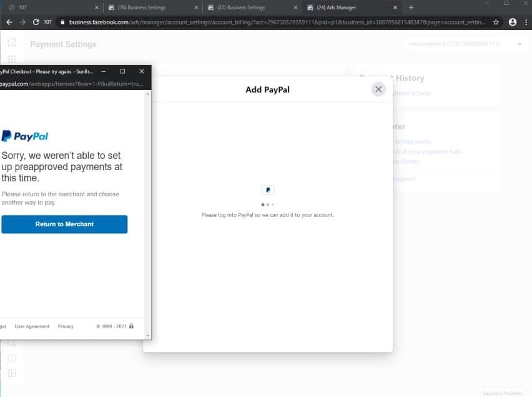The height and width of the screenshot is (397, 532).
Task: Click the address bar URL
Action: click(x=277, y=22)
